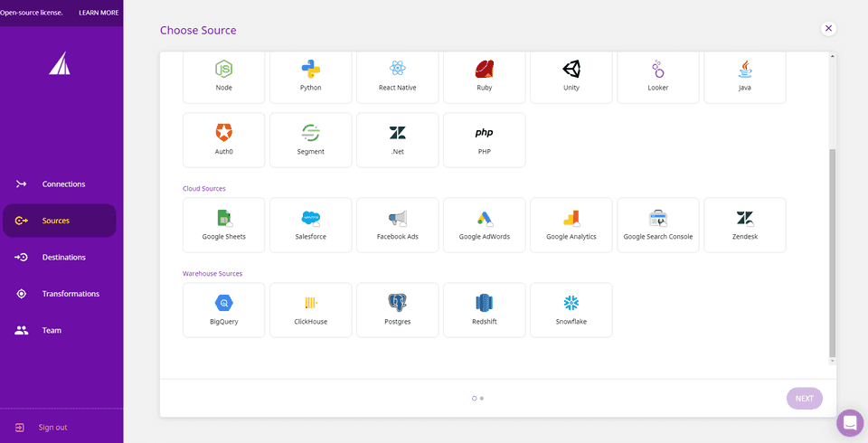Pick the Auth0 source
This screenshot has height=443, width=868.
(223, 140)
